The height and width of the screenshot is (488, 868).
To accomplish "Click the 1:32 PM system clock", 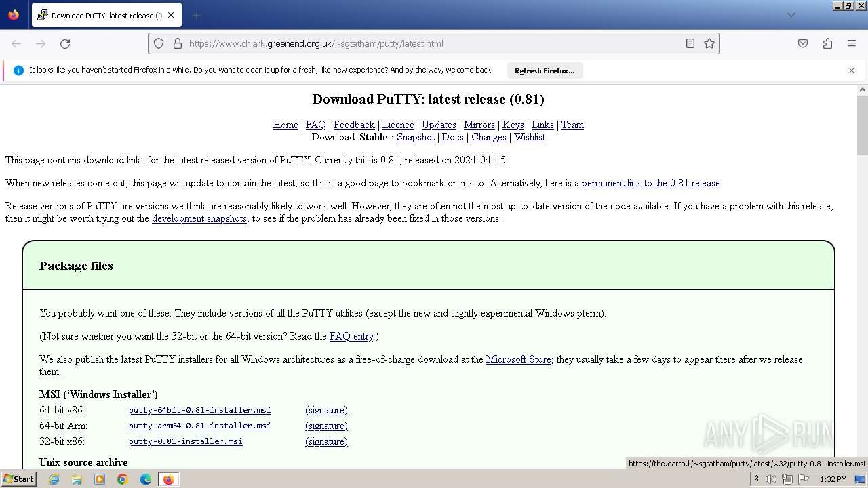I will click(833, 479).
